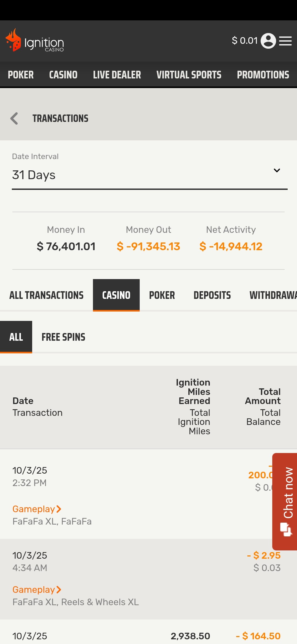Viewport: 297px width, 644px height.
Task: Open the Poker navigation menu
Action: point(21,75)
